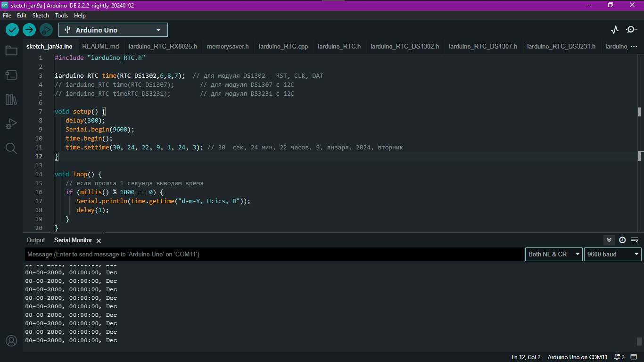The width and height of the screenshot is (644, 362).
Task: Open the Both NL & CR line ending dropdown
Action: [x=554, y=254]
